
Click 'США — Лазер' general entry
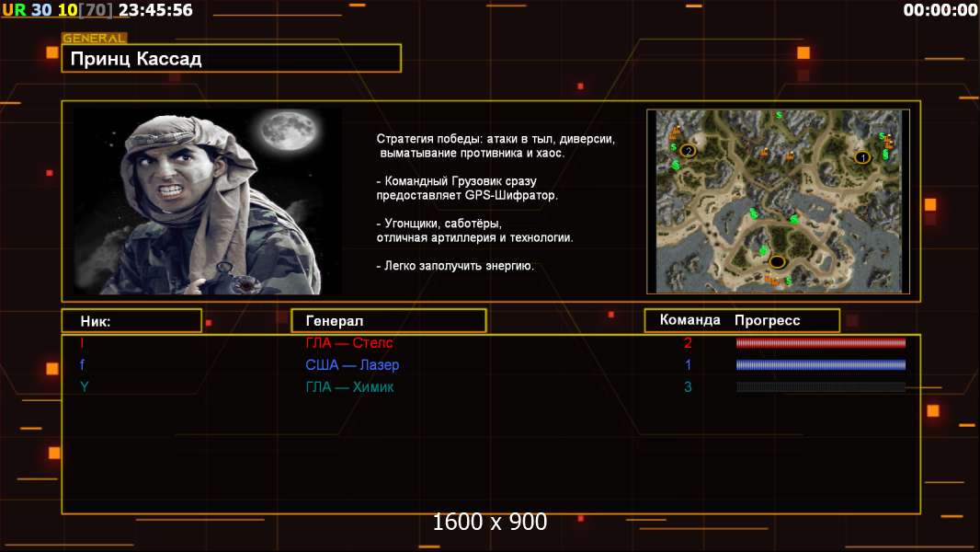point(352,365)
